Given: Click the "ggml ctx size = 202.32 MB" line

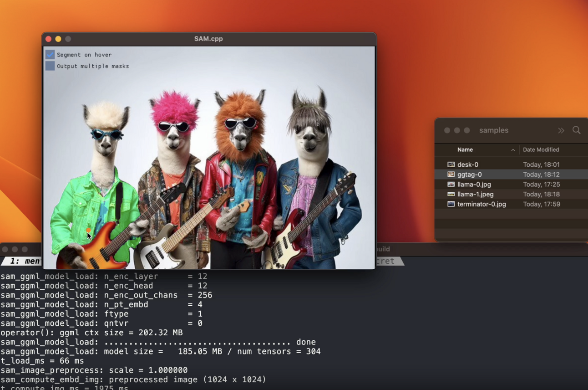Looking at the screenshot, I should tap(91, 333).
